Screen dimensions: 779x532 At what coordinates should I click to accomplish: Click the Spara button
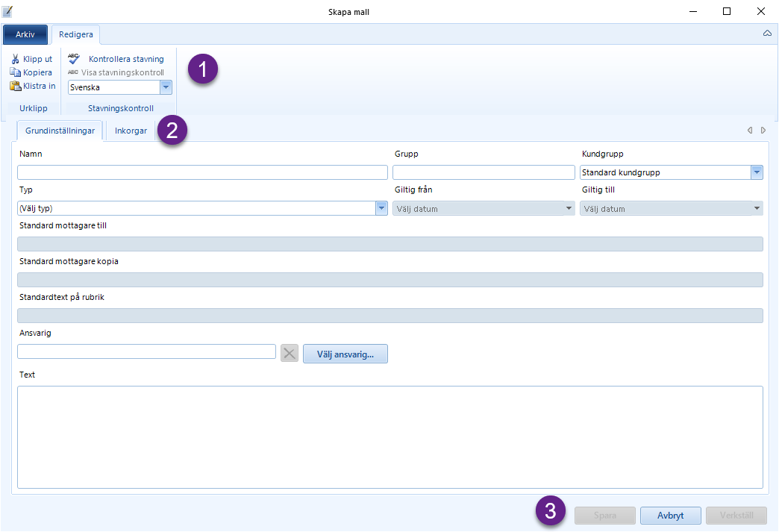point(604,516)
